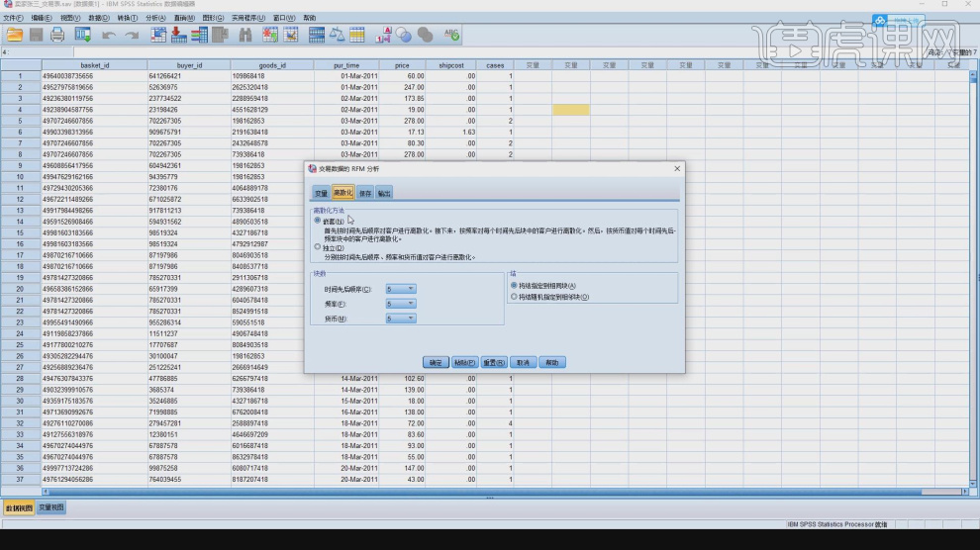Viewport: 980px width, 550px height.
Task: Switch to the Save (保存) dialog tab
Action: point(365,194)
